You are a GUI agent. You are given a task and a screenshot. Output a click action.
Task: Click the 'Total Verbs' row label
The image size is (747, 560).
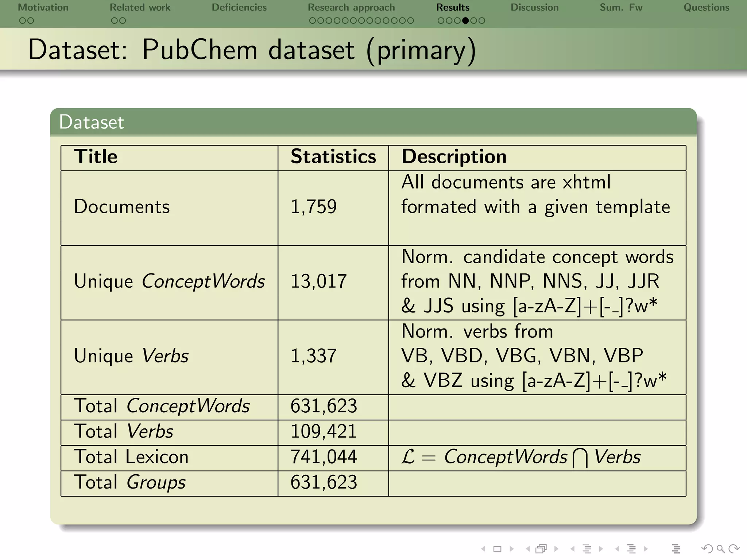[124, 431]
